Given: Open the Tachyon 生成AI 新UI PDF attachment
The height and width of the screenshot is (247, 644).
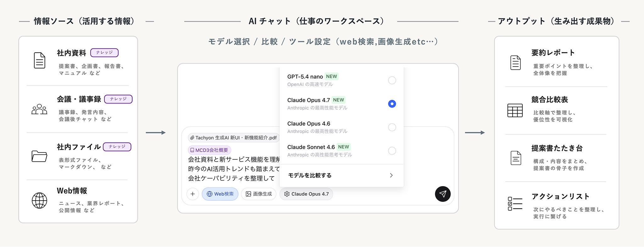Looking at the screenshot, I should tap(234, 138).
